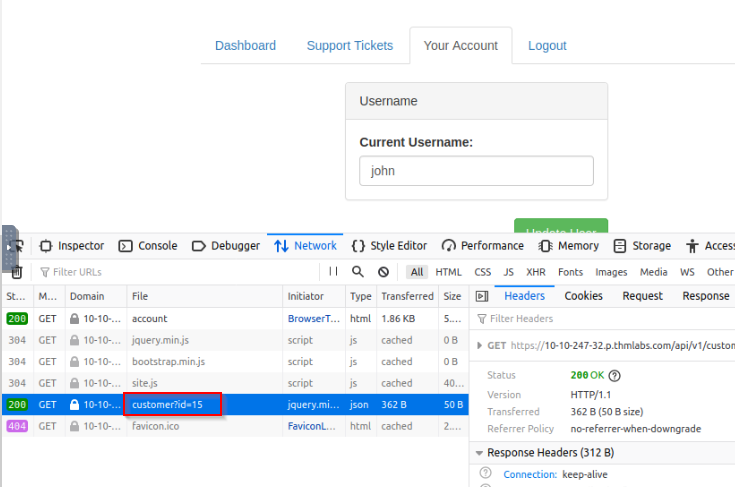
Task: Toggle the details pane sidebar icon
Action: coord(482,296)
